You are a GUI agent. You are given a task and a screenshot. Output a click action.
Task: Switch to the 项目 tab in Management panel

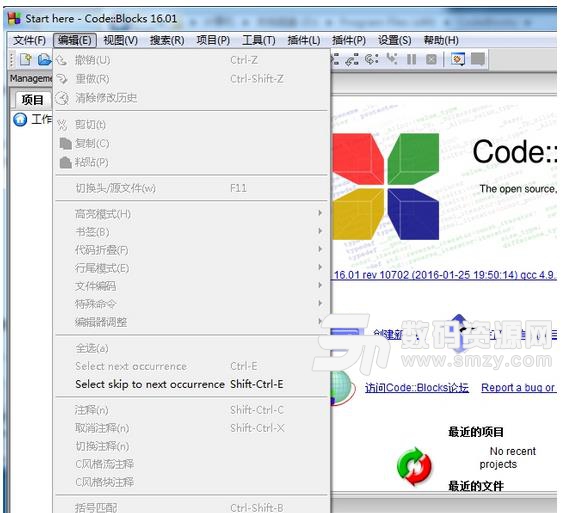click(x=32, y=100)
